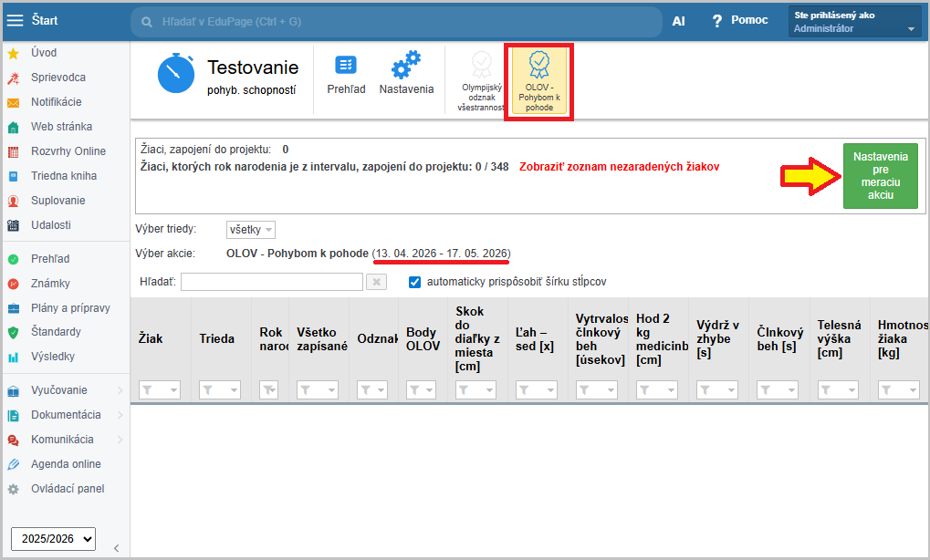Image resolution: width=930 pixels, height=560 pixels.
Task: Collapse the left sidebar with chevron arrow
Action: coord(116,547)
